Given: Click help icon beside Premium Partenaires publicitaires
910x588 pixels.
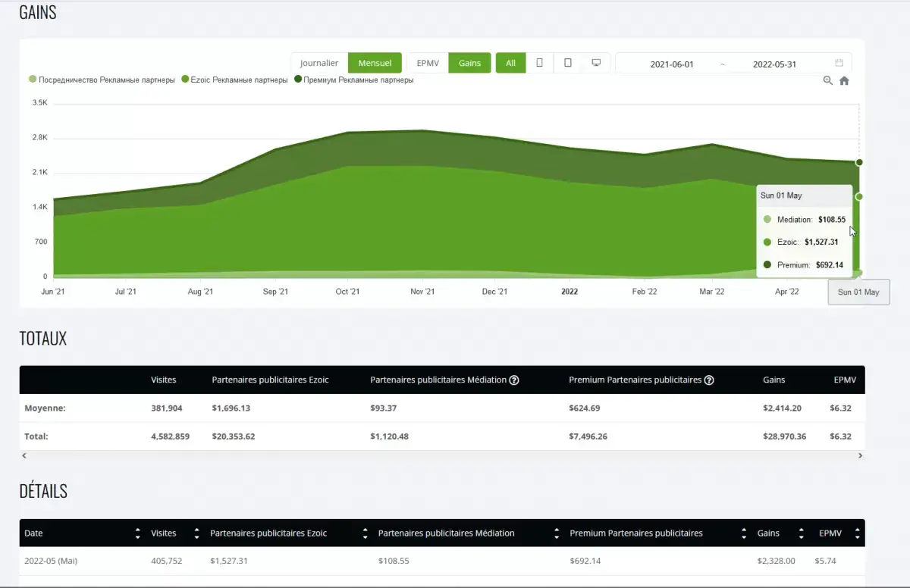Looking at the screenshot, I should tap(709, 380).
